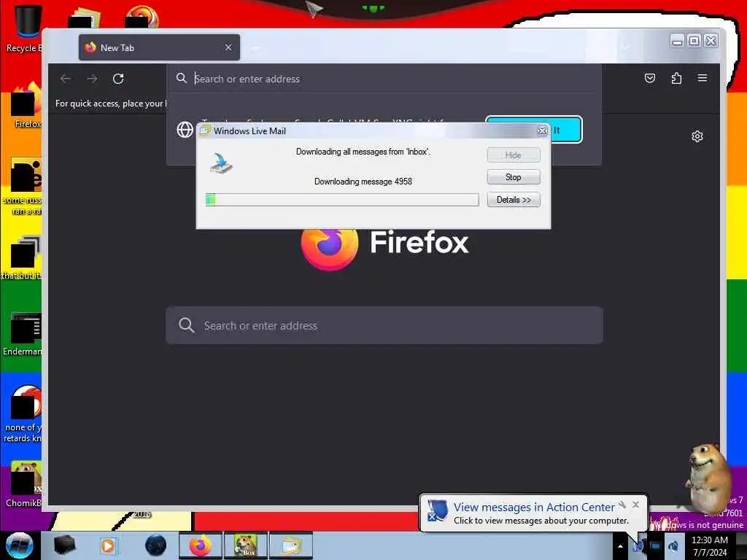Select the 'some russ' desktop icon
The image size is (747, 560).
click(x=23, y=186)
